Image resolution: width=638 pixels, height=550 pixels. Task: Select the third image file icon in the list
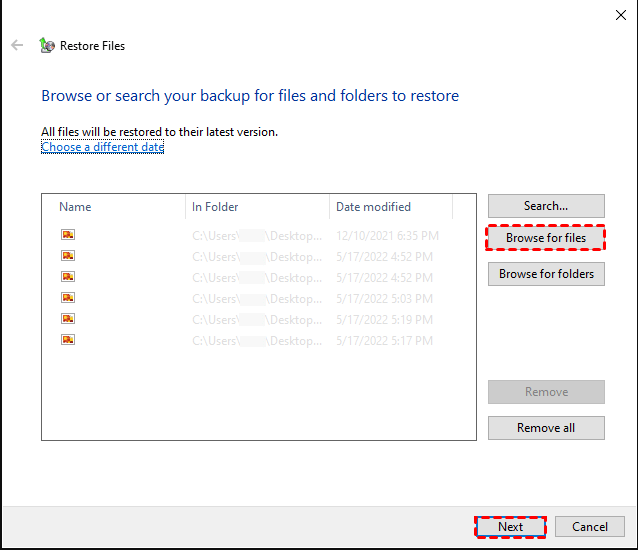point(68,277)
